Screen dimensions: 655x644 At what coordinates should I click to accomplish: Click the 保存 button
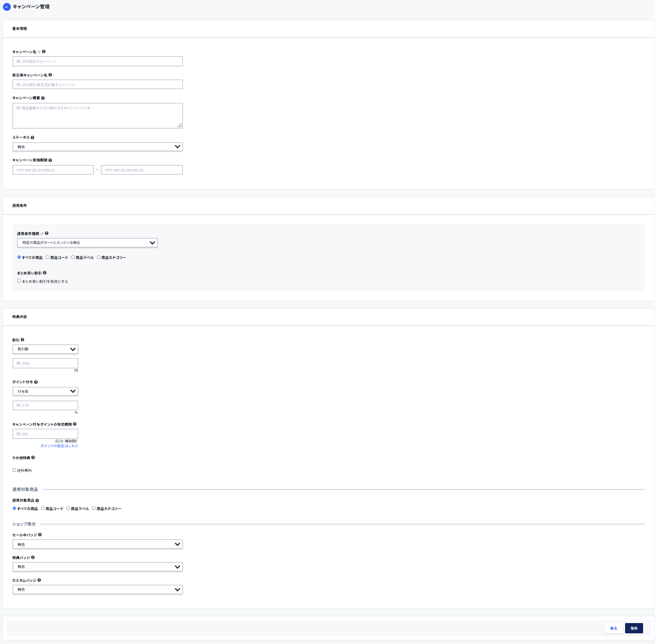[x=633, y=628]
